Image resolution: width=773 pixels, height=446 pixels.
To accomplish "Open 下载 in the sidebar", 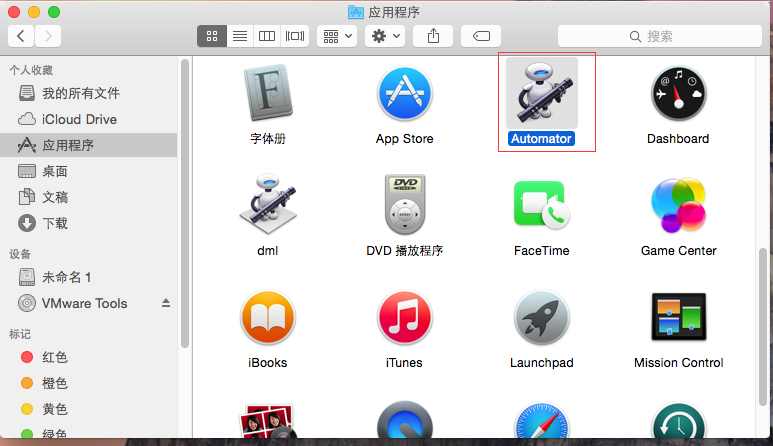I will click(x=89, y=223).
